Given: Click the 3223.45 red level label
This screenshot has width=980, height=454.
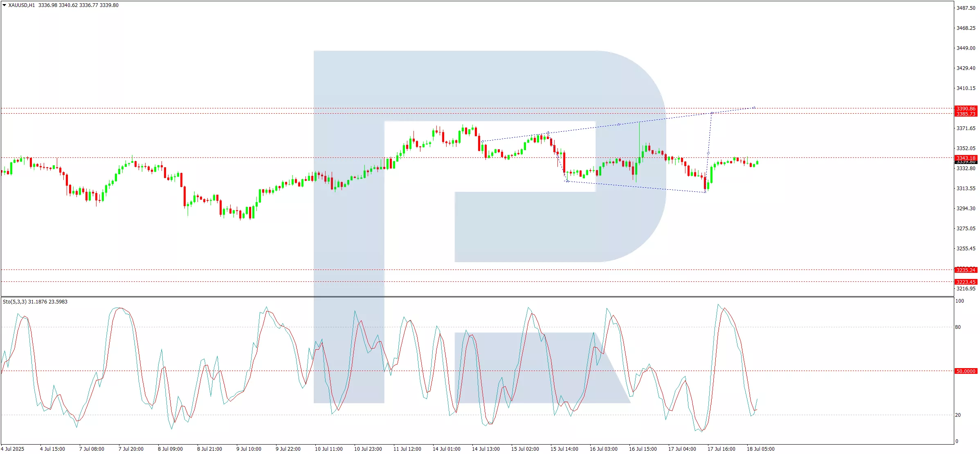Looking at the screenshot, I should pos(966,282).
